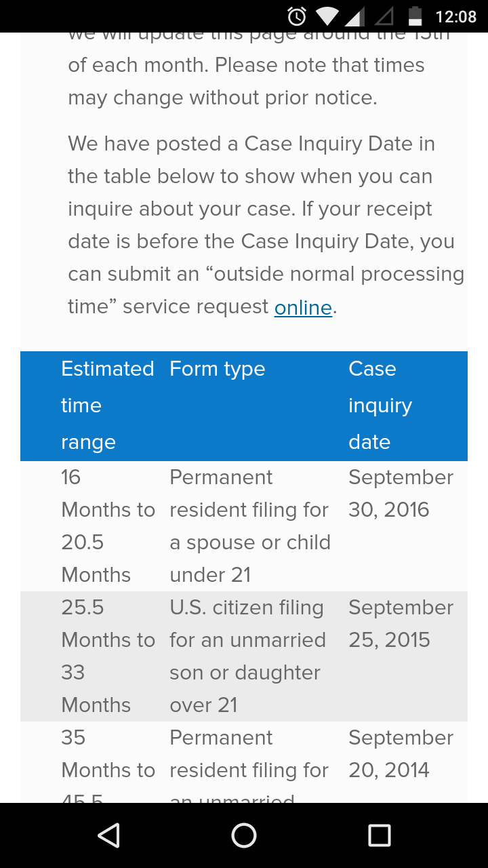Screen dimensions: 488x868
Task: Tap the 12:08 clock in status bar
Action: [456, 16]
